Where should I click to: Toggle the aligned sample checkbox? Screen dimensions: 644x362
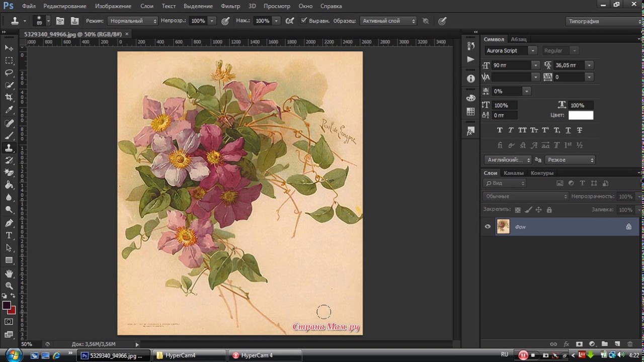[x=304, y=21]
